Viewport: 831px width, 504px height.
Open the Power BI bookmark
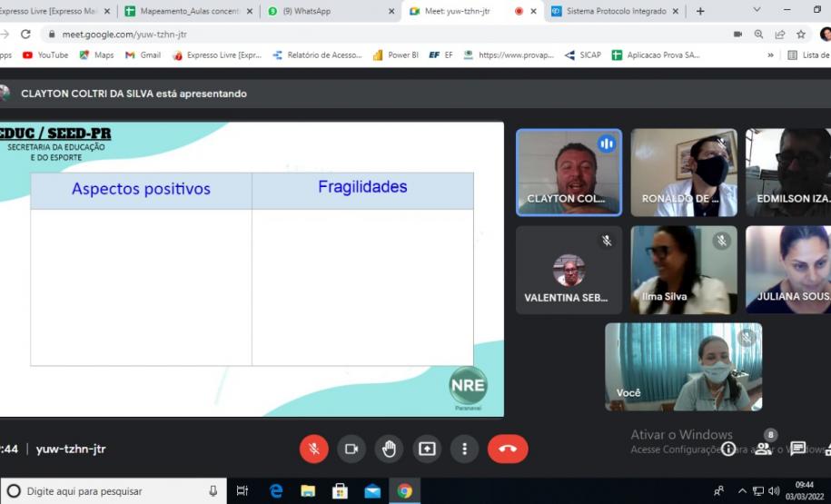(x=396, y=55)
